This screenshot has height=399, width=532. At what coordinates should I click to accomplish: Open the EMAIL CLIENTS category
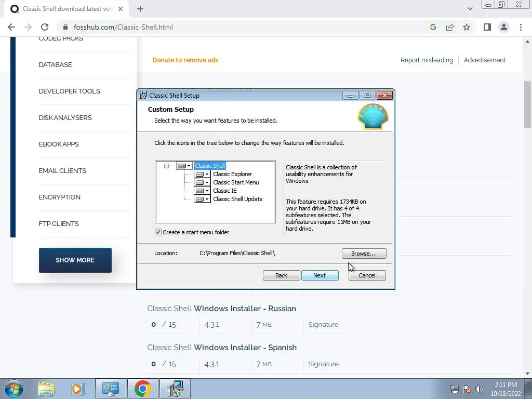click(x=62, y=170)
